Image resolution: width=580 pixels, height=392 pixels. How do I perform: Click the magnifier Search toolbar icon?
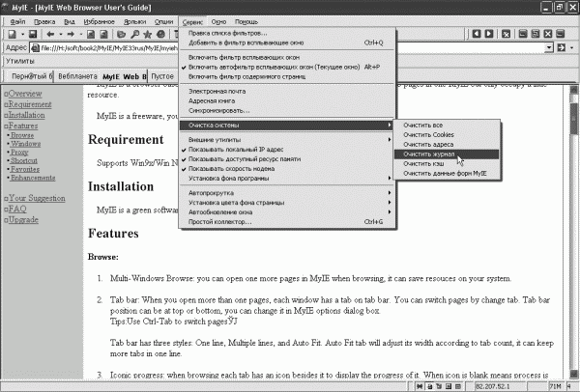coord(135,35)
